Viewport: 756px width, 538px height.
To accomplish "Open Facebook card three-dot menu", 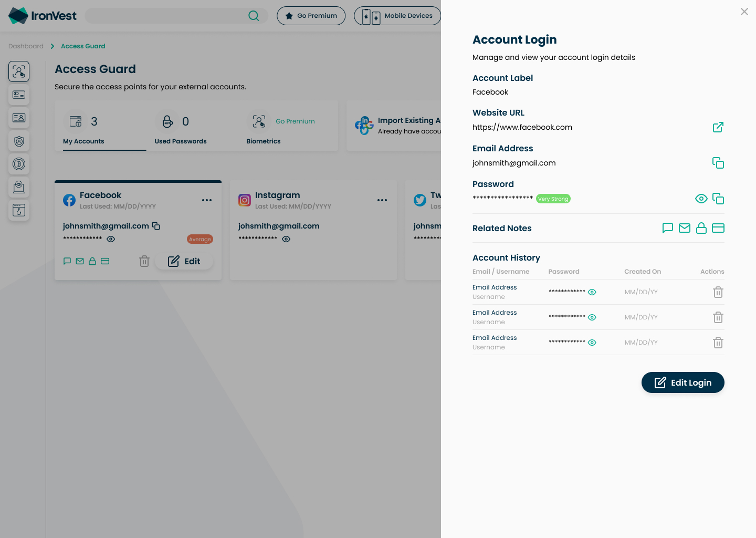I will [x=207, y=200].
